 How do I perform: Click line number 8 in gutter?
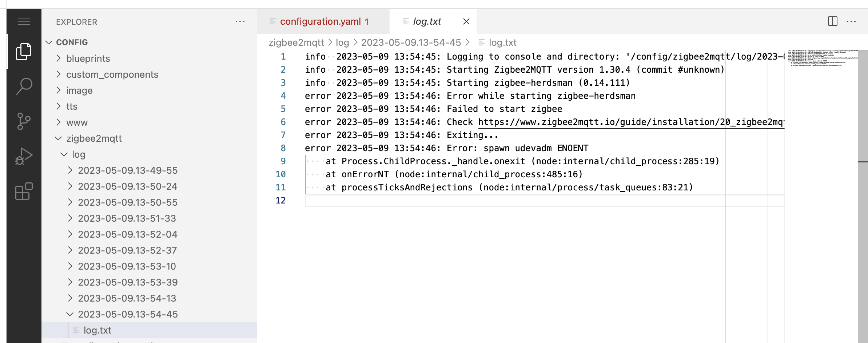pyautogui.click(x=283, y=148)
